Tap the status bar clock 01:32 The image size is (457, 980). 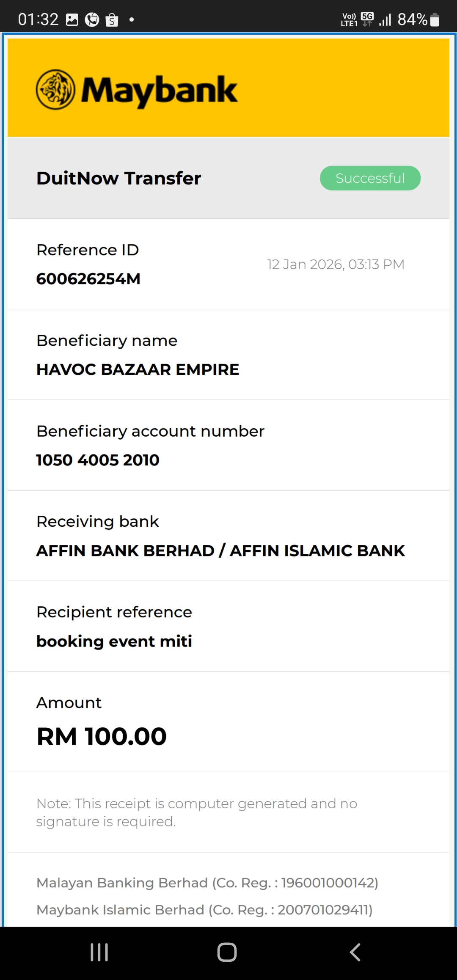coord(38,19)
